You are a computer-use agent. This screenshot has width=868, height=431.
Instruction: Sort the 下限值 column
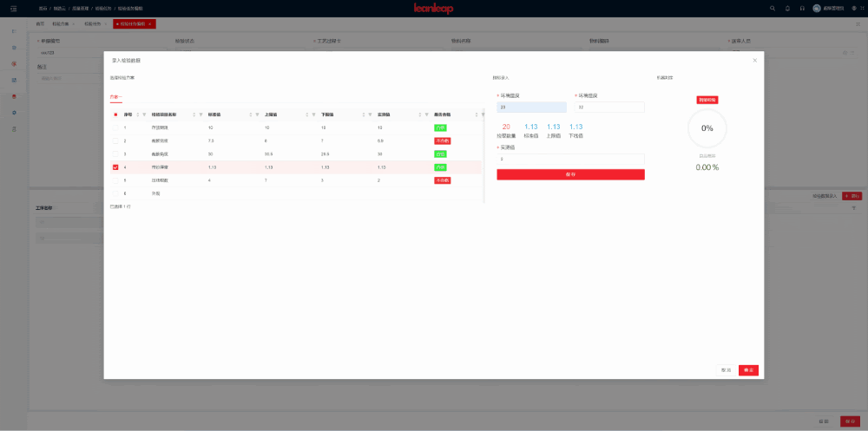tap(364, 114)
